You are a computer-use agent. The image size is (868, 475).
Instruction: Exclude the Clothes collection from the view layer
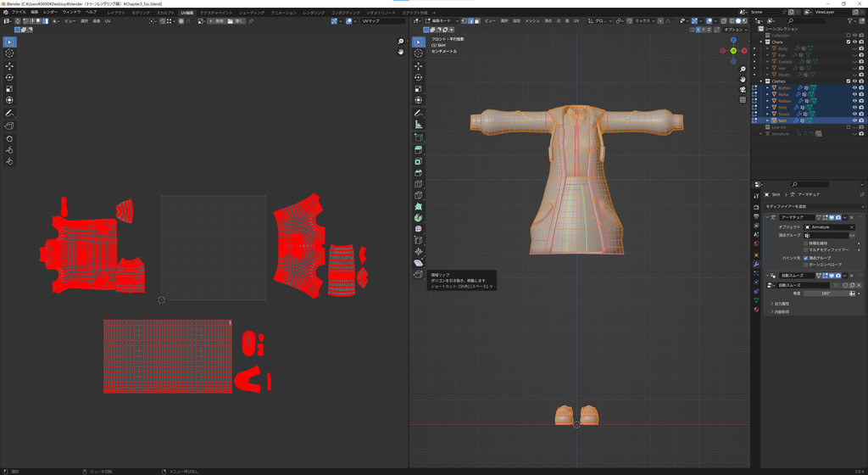click(x=849, y=81)
